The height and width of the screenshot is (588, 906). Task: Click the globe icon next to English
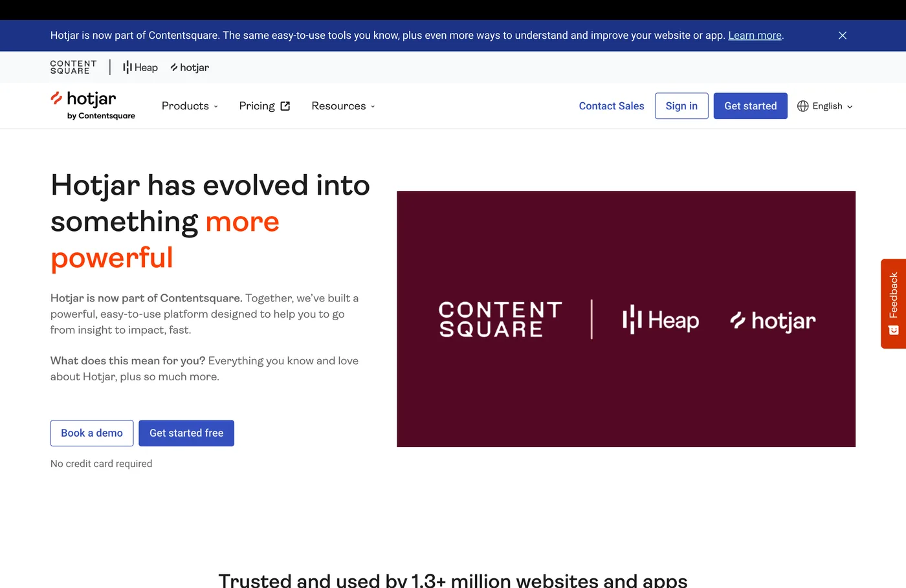[802, 105]
